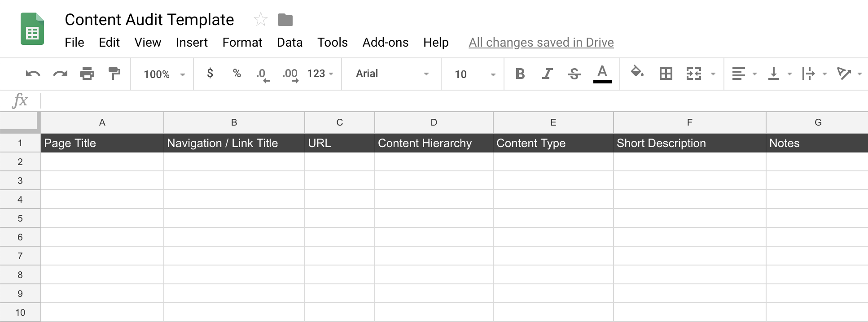Open the 100% zoom dropdown
Screen dimensions: 868x322
[164, 74]
